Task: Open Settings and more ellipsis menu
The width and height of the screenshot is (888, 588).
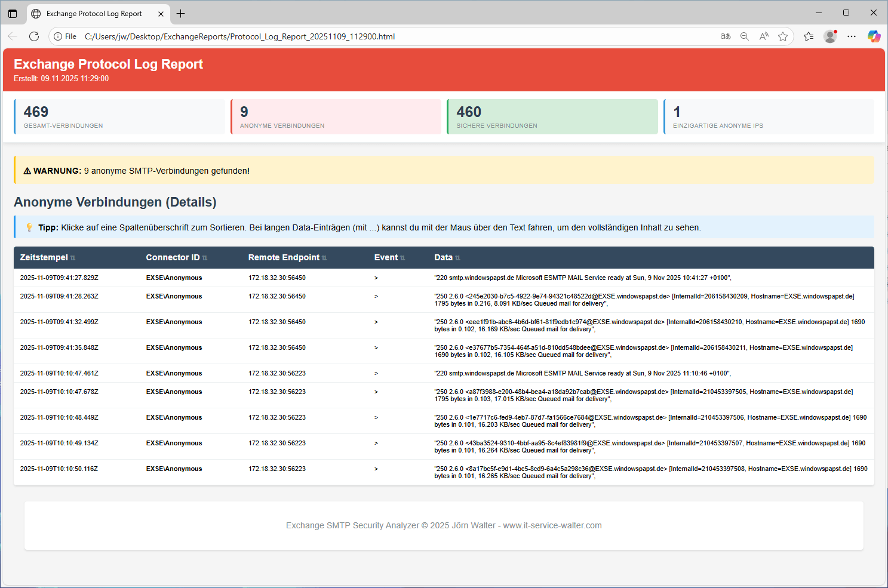Action: (x=852, y=36)
